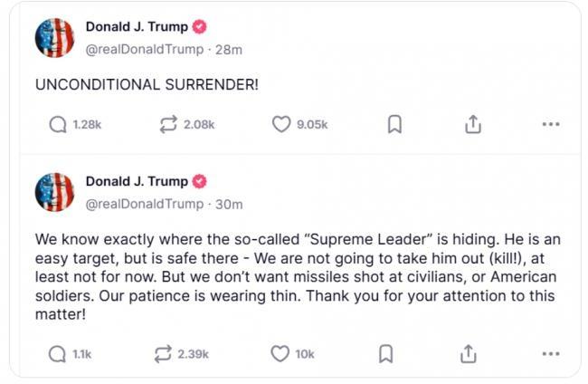
Task: ReTruth the UNCONDITIONAL SURRENDER post
Action: pos(168,125)
